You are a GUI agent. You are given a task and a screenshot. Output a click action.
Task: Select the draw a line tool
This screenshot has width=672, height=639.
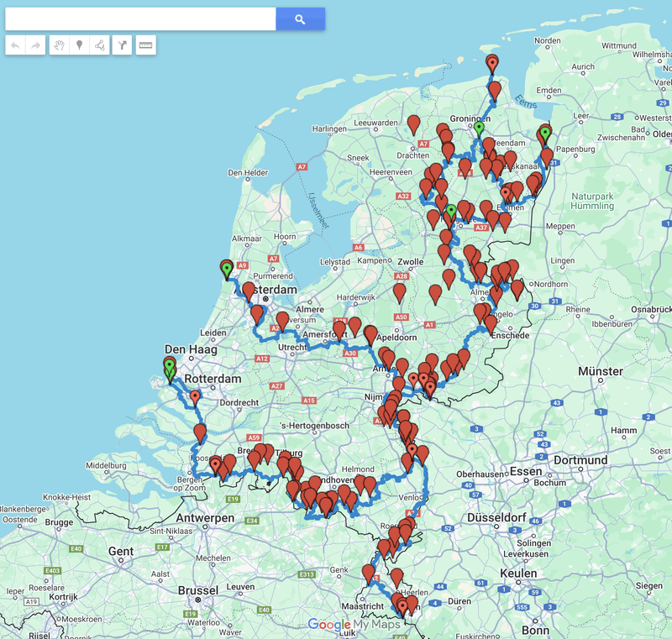[x=99, y=45]
